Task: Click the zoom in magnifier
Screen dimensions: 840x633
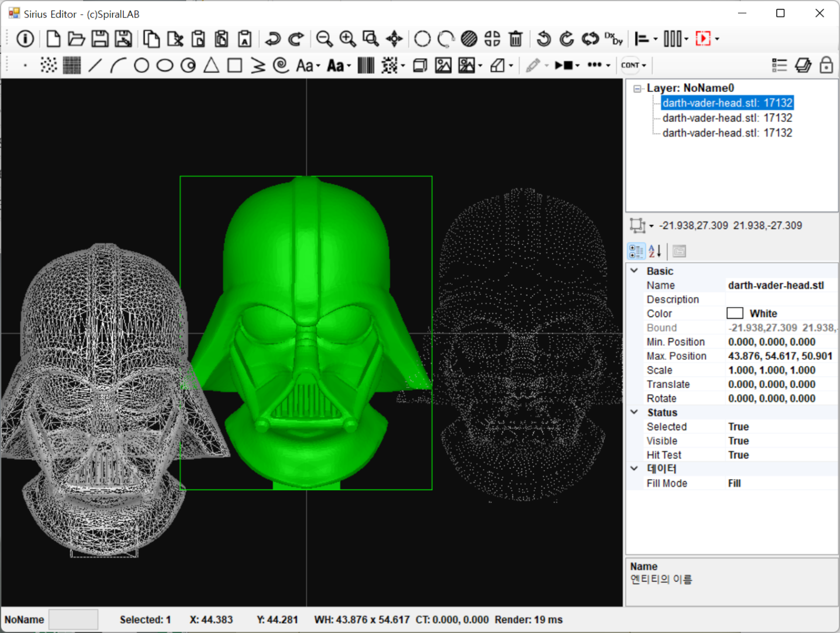Action: tap(347, 39)
